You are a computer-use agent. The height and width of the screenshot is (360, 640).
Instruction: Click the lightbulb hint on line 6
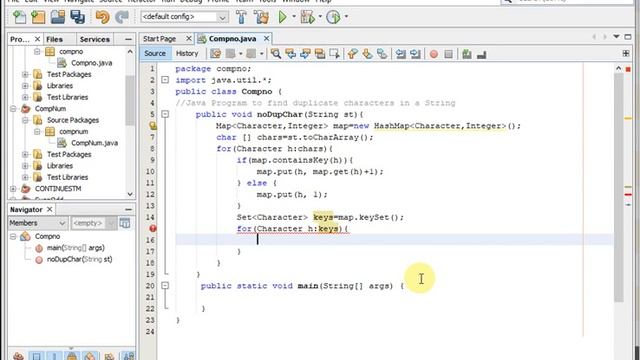pyautogui.click(x=153, y=126)
